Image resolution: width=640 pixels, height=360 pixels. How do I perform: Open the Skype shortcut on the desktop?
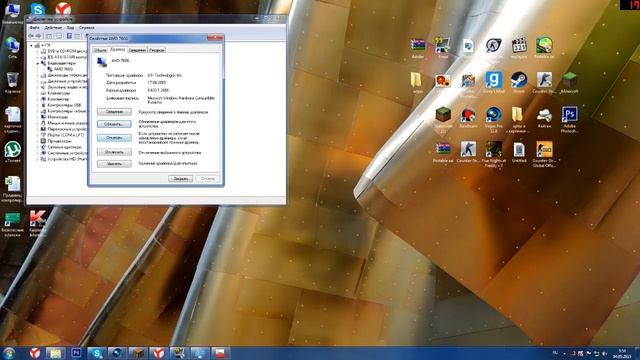pyautogui.click(x=38, y=9)
